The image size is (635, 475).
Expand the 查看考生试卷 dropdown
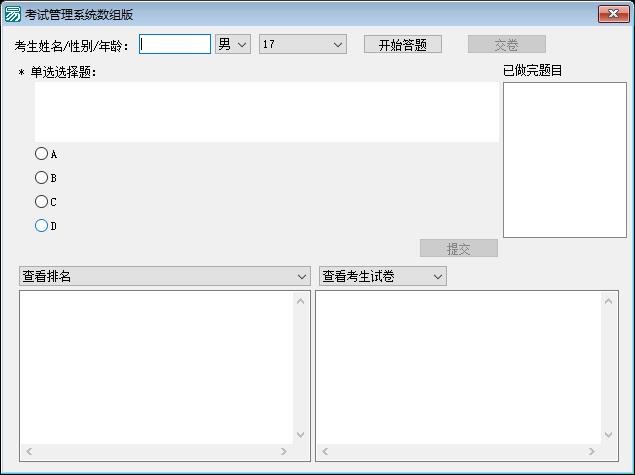pyautogui.click(x=382, y=276)
